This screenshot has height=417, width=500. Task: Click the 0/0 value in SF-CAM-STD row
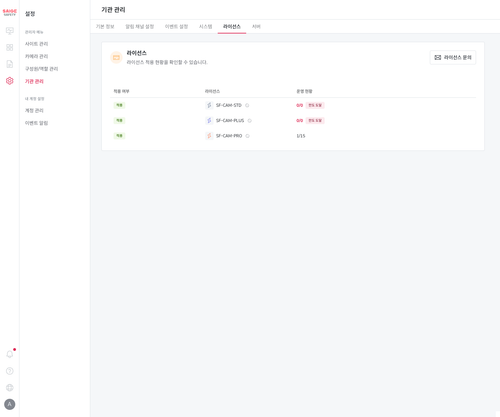[299, 105]
